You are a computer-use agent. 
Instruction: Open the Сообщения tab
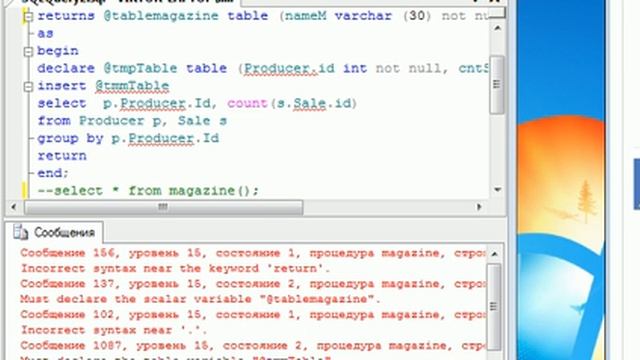coord(54,233)
